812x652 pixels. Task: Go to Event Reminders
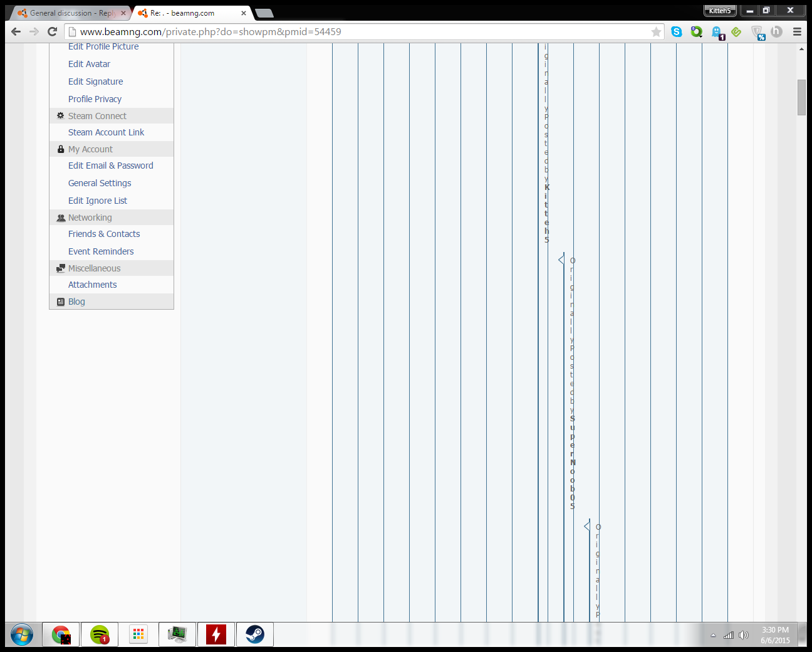click(x=101, y=251)
